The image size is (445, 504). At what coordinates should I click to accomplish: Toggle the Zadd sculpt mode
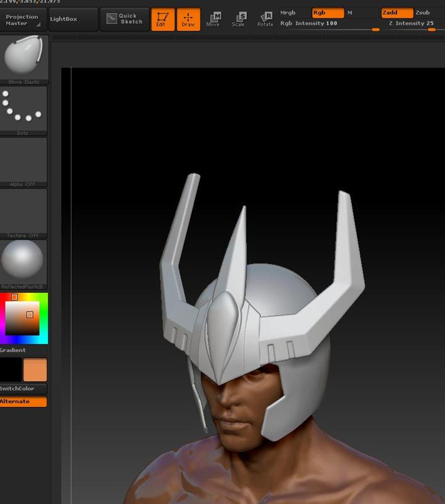(x=397, y=13)
